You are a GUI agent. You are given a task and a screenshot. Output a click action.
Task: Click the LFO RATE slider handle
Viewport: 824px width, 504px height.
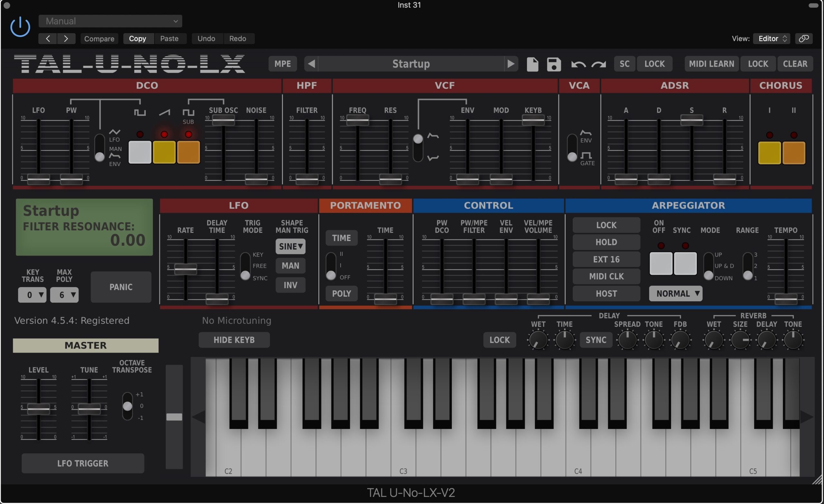point(186,268)
